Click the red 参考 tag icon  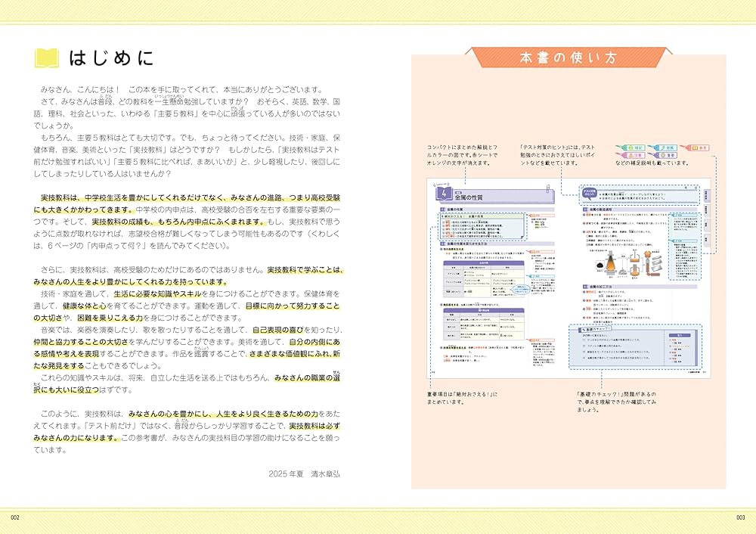(x=698, y=147)
